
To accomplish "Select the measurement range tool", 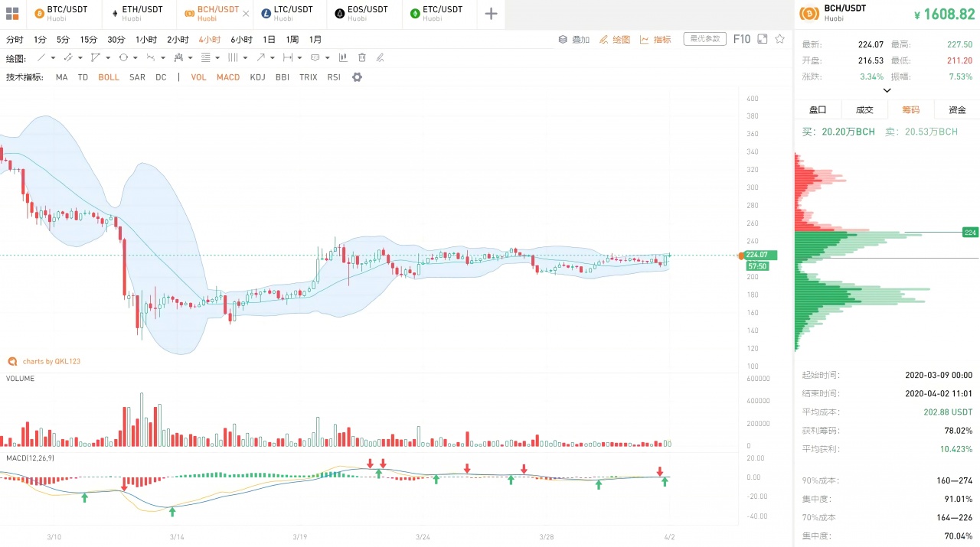I will point(288,57).
